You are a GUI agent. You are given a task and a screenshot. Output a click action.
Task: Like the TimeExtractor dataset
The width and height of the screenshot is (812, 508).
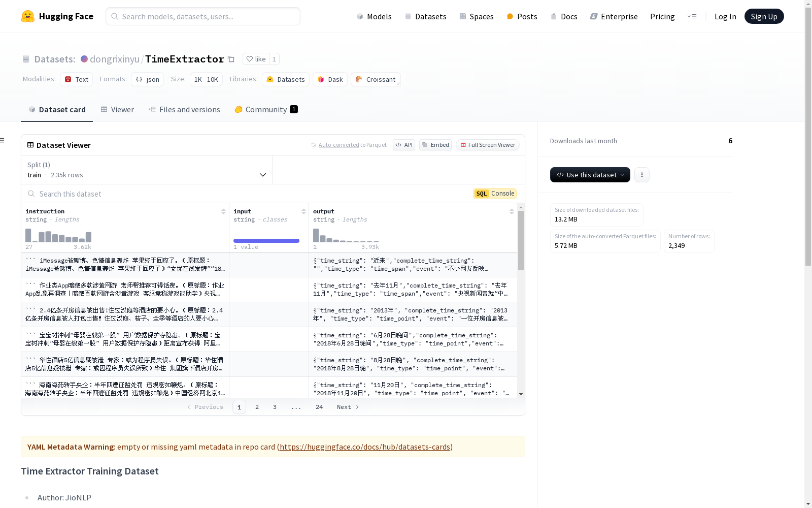point(256,59)
